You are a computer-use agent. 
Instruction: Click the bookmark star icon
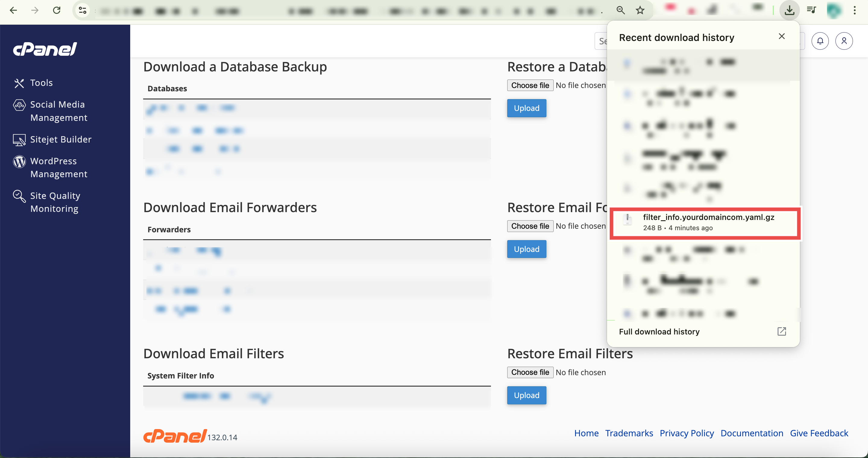[x=640, y=11]
